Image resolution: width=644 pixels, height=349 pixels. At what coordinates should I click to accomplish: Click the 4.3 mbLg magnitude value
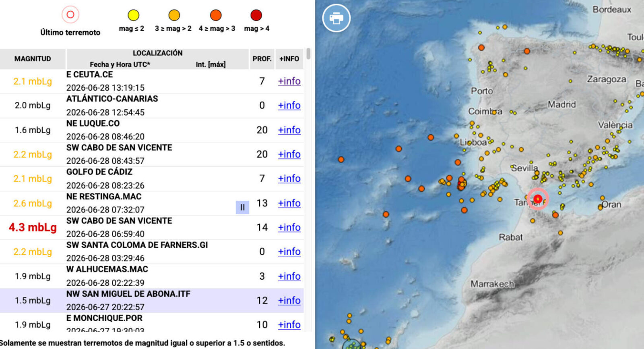click(33, 227)
